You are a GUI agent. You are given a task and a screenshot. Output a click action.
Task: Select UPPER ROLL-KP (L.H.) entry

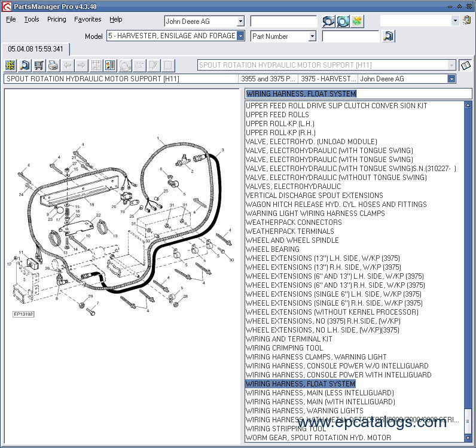(280, 124)
